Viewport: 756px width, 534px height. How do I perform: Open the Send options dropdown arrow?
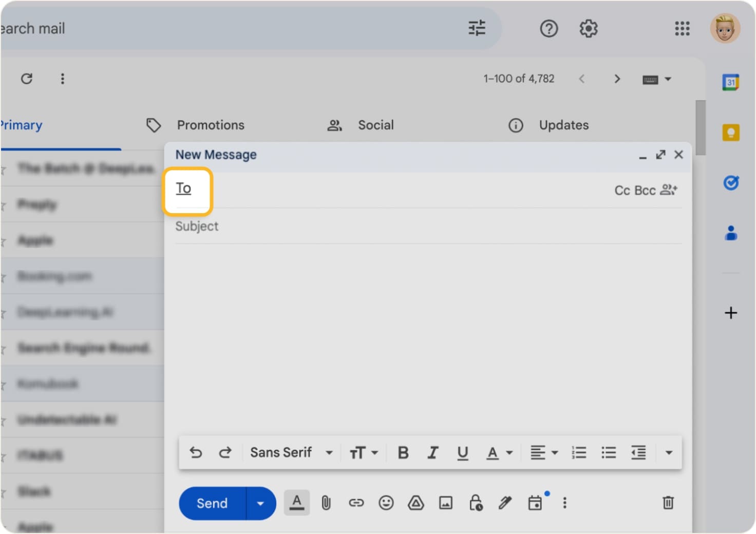coord(260,503)
